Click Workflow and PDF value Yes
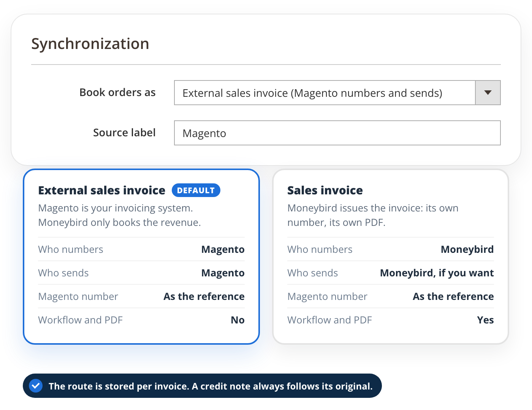Screen dimensions: 532x410 (x=486, y=320)
